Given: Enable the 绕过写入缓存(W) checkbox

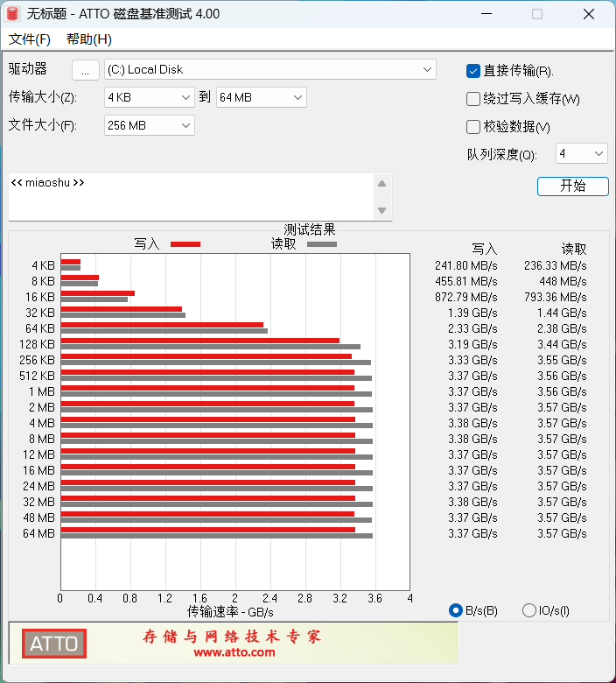Looking at the screenshot, I should pyautogui.click(x=473, y=99).
